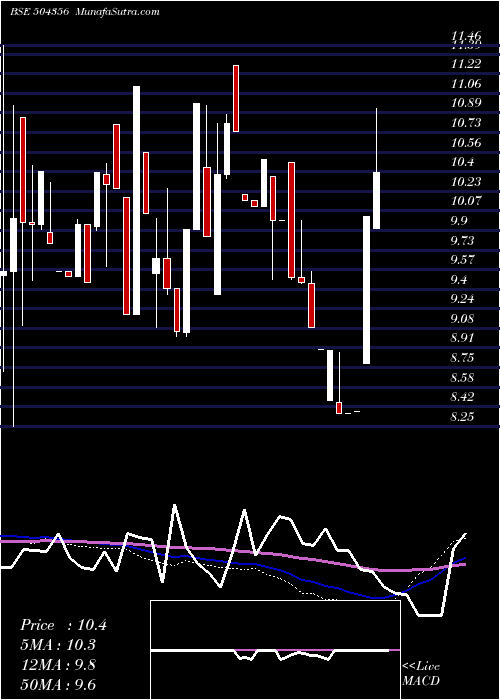Click the tallest white candle reaching 11.06

(x=137, y=200)
